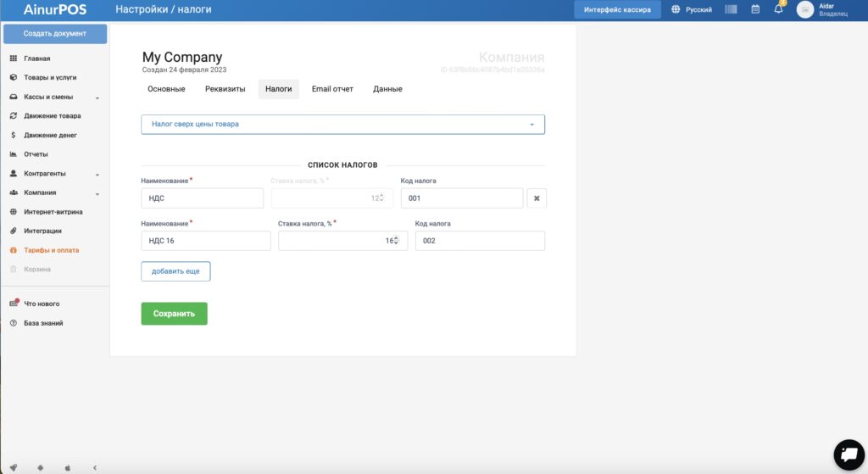Click the 'добавить еще' button
Screen dimensions: 868x474
pos(175,271)
